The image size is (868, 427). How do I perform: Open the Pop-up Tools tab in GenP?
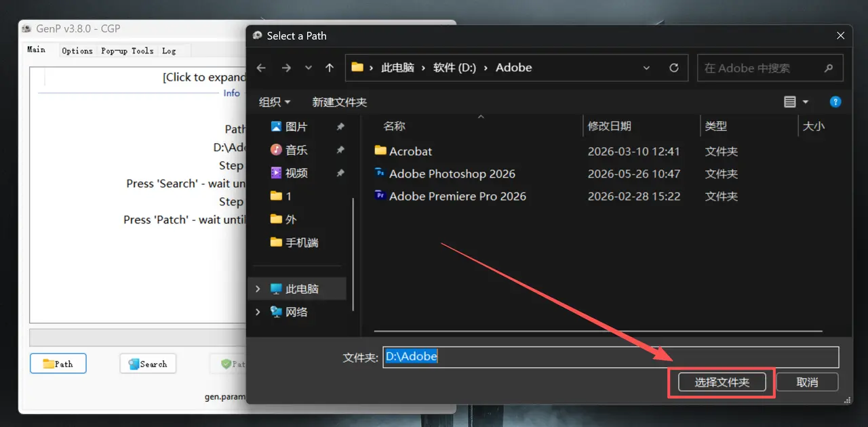click(x=127, y=51)
